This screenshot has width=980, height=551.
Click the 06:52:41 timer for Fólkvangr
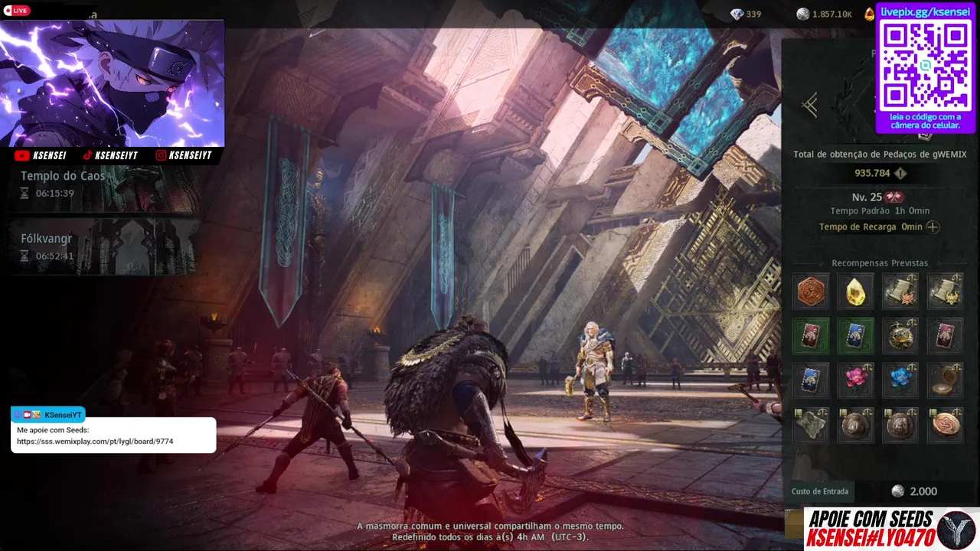pos(54,256)
